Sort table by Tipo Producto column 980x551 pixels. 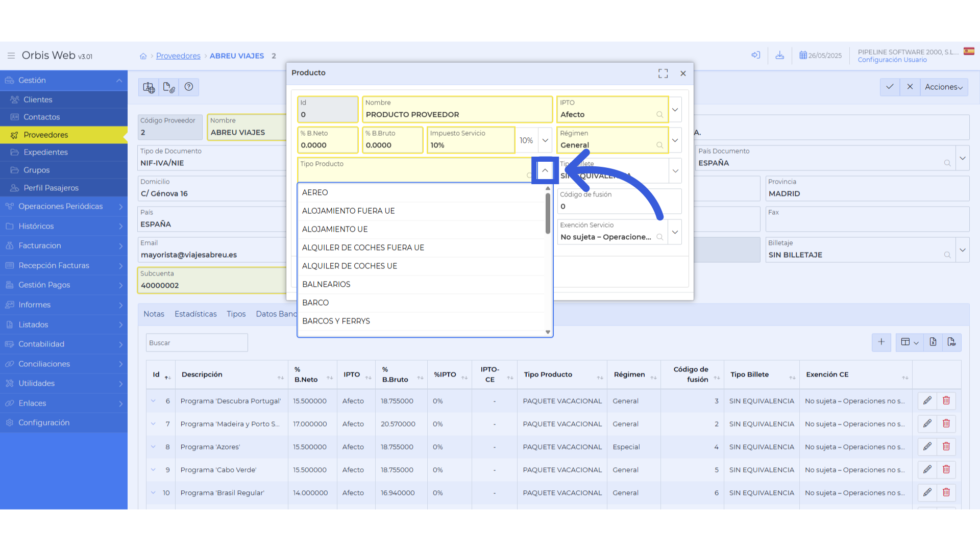pyautogui.click(x=562, y=374)
